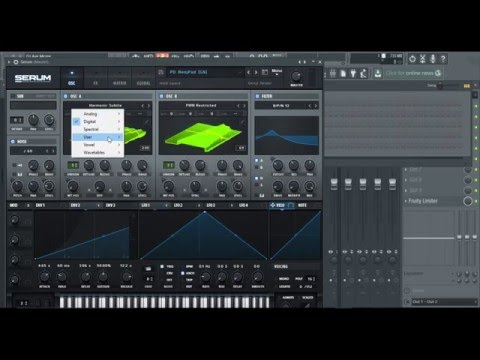Open the FL Studio mixer toolbar icon
The height and width of the screenshot is (360, 480).
(333, 73)
